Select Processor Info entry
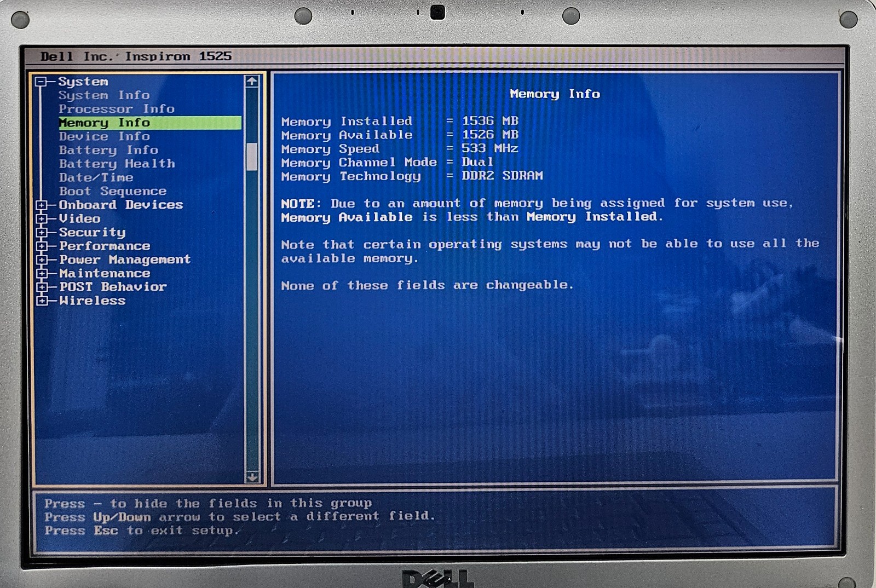Screen dimensions: 876x588 (117, 109)
